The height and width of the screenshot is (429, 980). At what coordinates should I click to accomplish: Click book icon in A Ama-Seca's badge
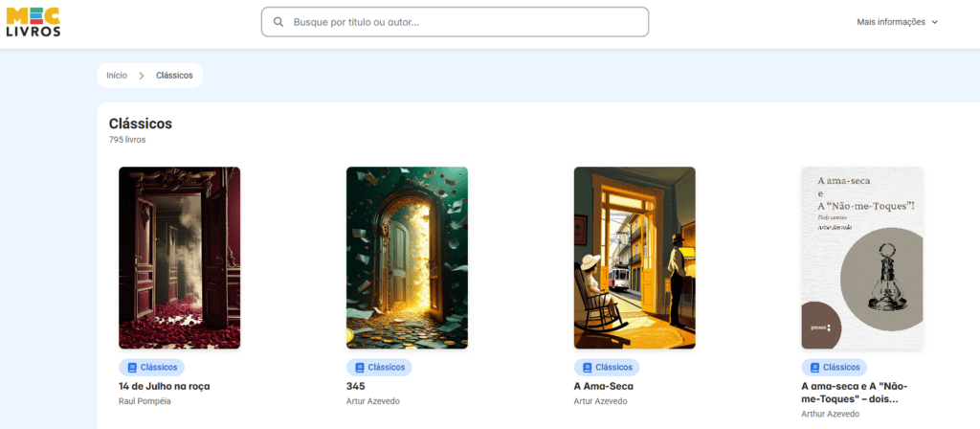(x=587, y=368)
